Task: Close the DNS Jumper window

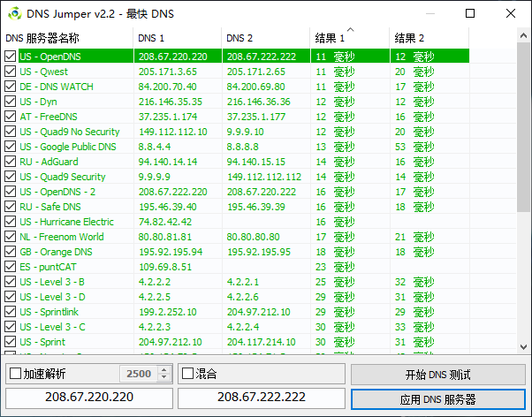Action: point(510,13)
